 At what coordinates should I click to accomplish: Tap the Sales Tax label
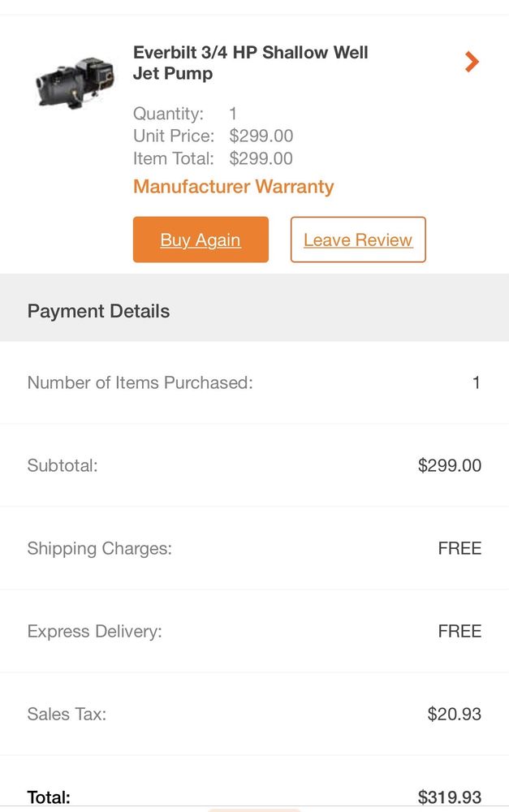coord(67,714)
